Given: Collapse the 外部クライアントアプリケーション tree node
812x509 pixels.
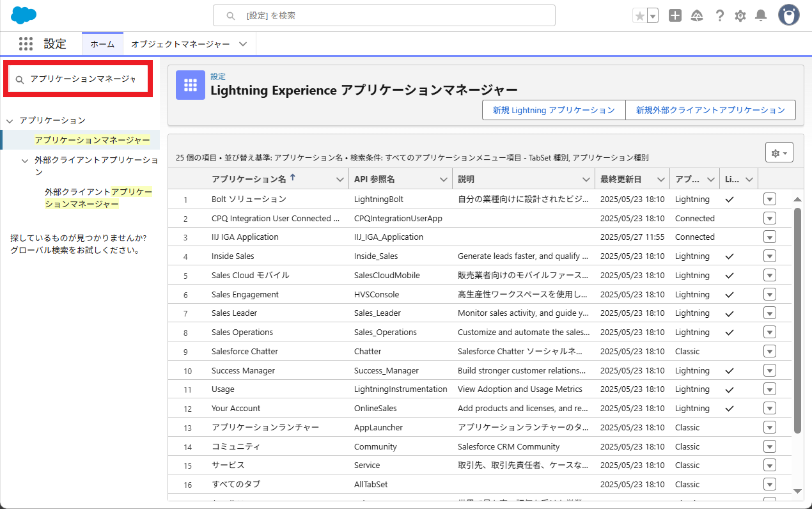Looking at the screenshot, I should [25, 161].
